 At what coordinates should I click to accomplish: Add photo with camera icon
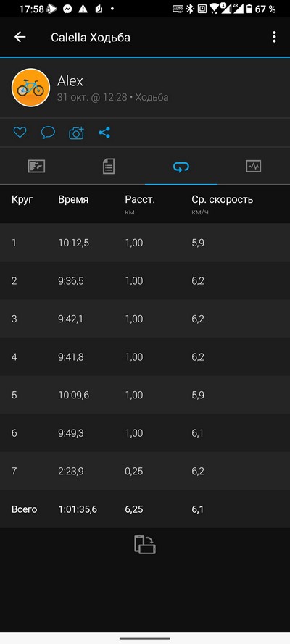76,133
